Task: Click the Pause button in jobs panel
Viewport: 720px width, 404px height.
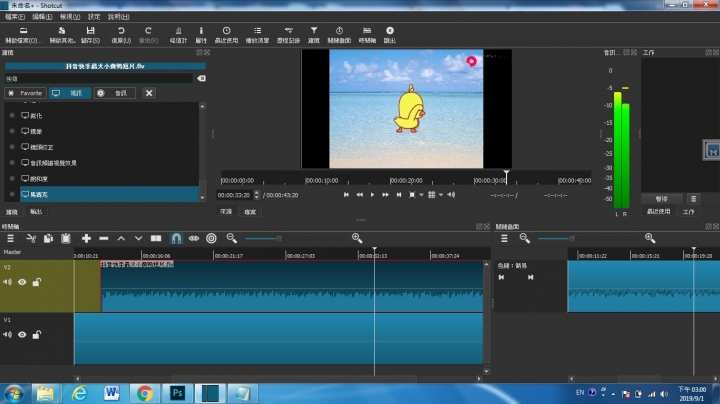Action: tap(661, 199)
